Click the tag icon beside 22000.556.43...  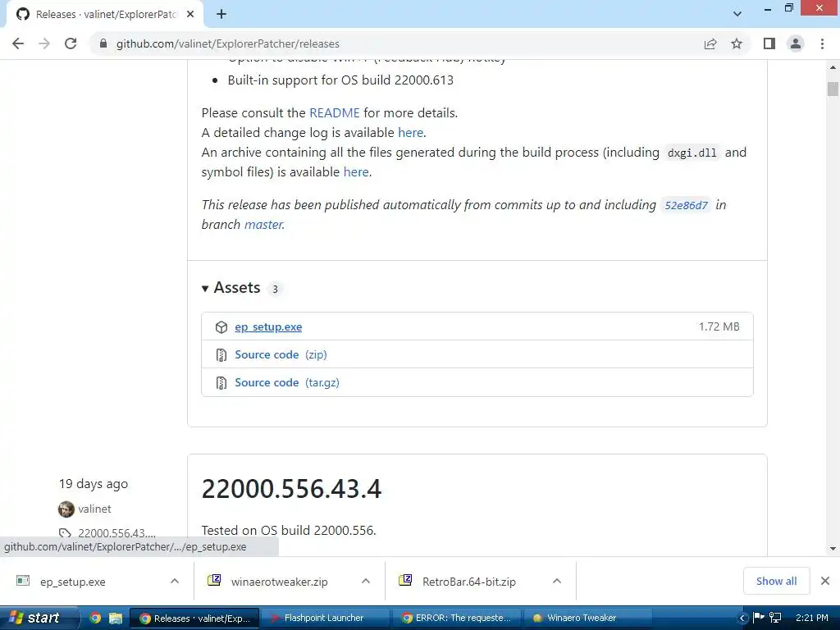click(x=65, y=533)
